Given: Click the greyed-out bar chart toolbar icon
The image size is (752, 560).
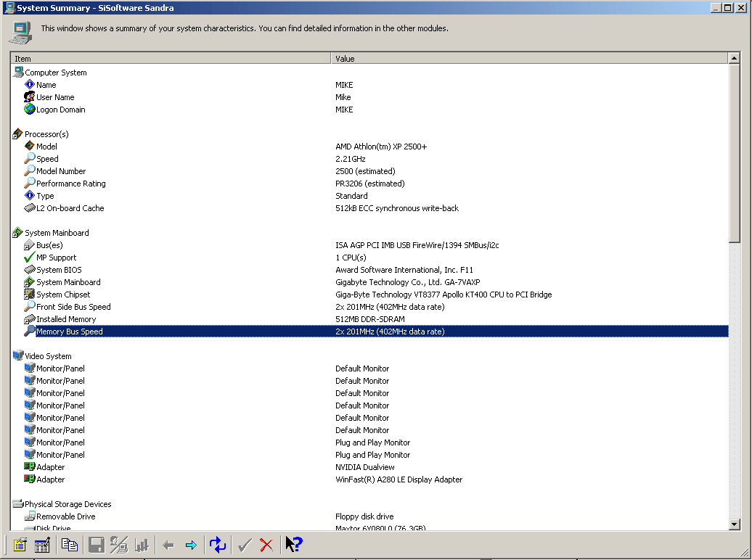Looking at the screenshot, I should tap(142, 545).
